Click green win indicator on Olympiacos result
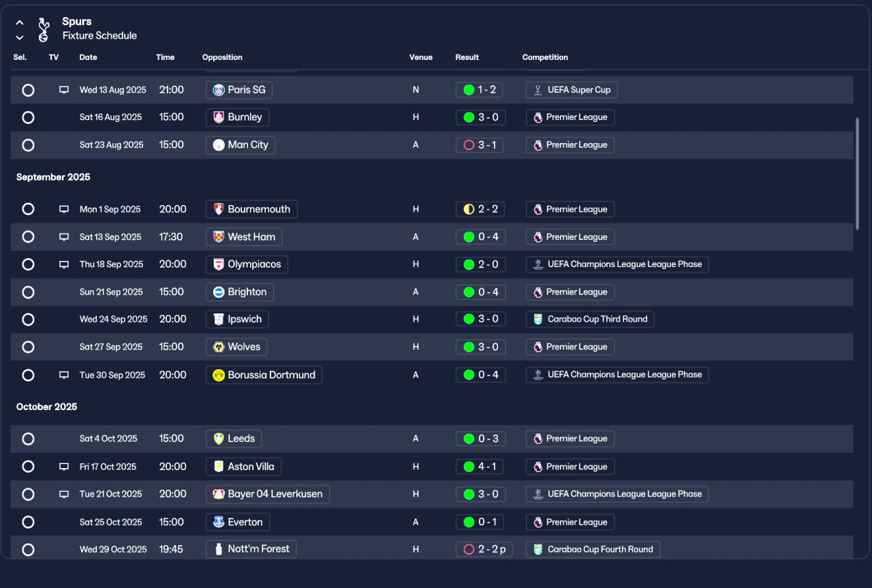Image resolution: width=872 pixels, height=588 pixels. (x=469, y=264)
